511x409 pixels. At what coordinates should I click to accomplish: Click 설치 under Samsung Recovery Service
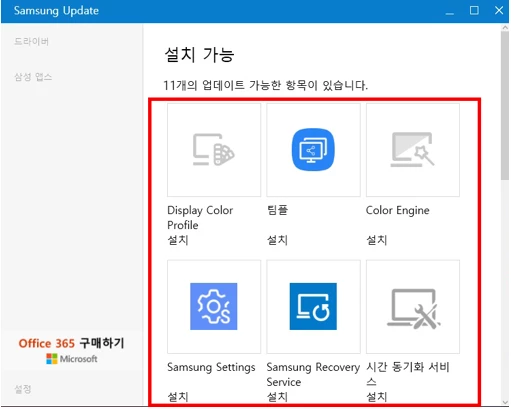coord(277,397)
